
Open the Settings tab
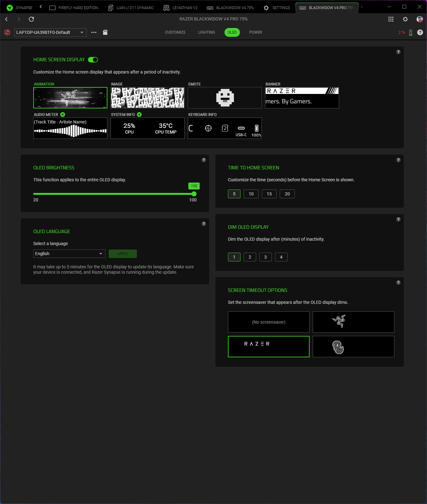pyautogui.click(x=277, y=8)
